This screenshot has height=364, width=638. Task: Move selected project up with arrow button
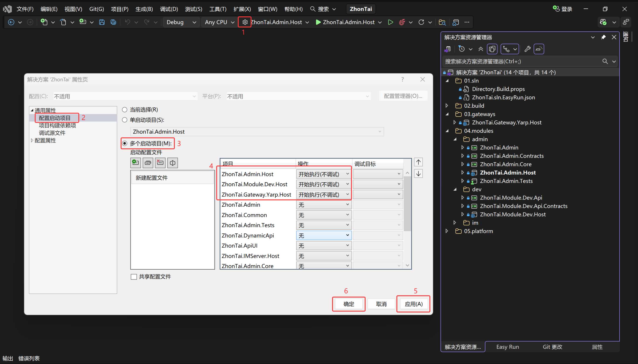[x=418, y=162]
